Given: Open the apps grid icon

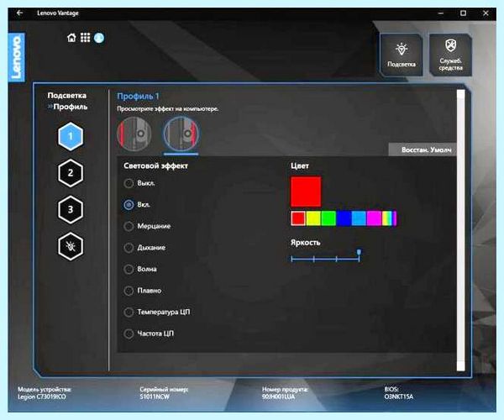Looking at the screenshot, I should point(85,38).
